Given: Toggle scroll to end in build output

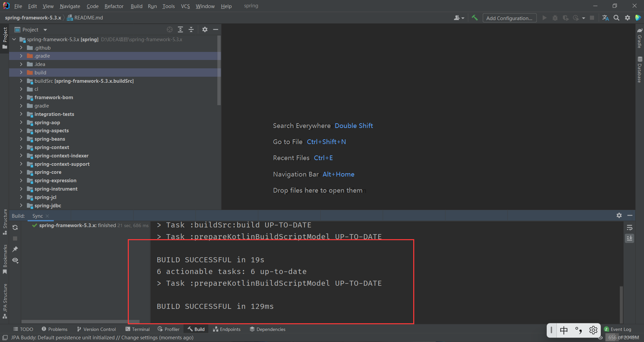Looking at the screenshot, I should click(630, 238).
